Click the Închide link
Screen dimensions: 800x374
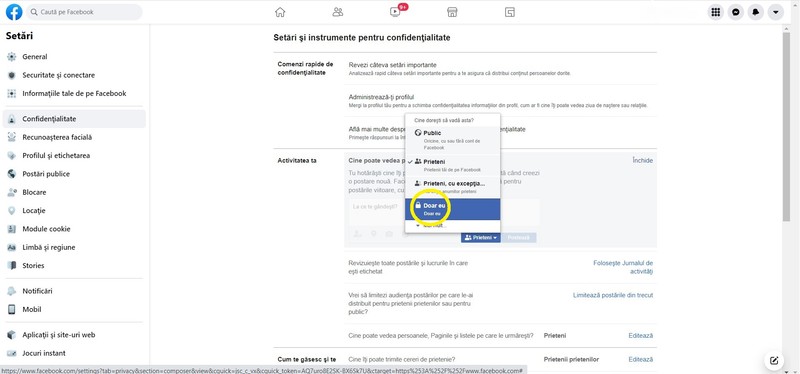[642, 160]
